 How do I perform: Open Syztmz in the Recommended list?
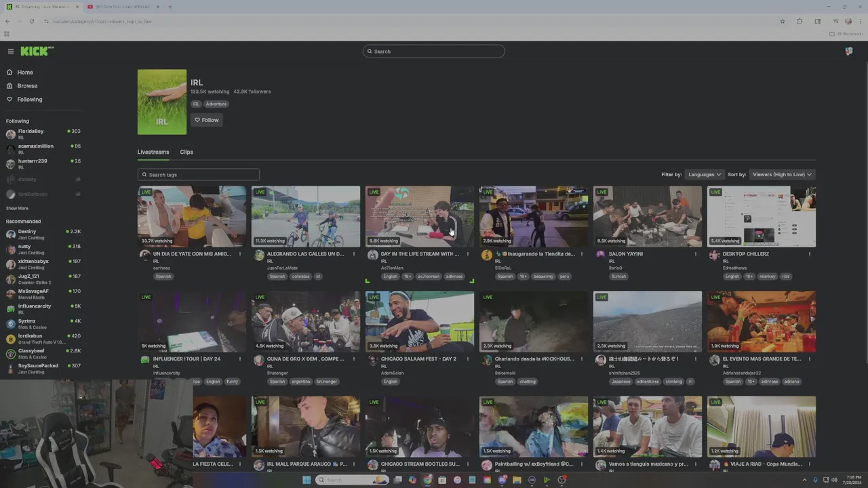(43, 324)
